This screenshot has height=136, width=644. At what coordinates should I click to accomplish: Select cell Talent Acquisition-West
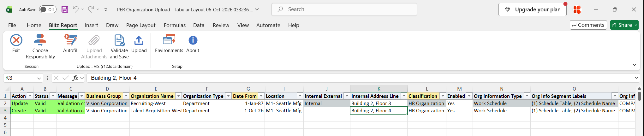tap(156, 110)
